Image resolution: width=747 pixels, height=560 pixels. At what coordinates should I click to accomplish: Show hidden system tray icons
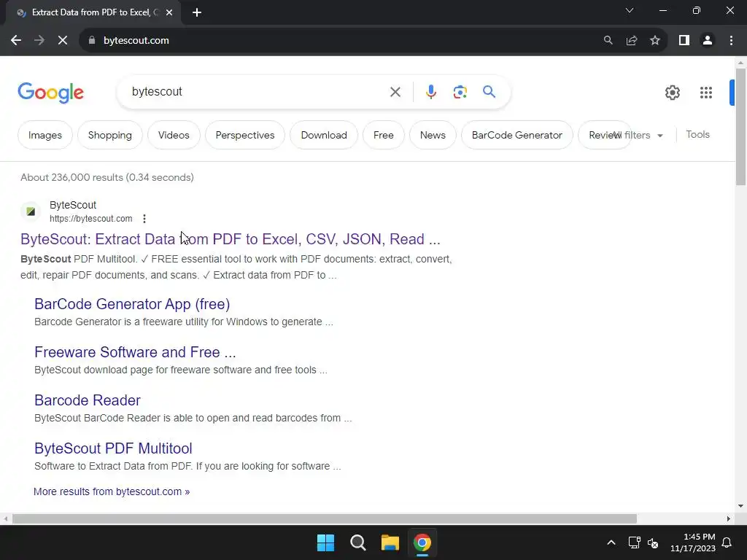tap(611, 542)
